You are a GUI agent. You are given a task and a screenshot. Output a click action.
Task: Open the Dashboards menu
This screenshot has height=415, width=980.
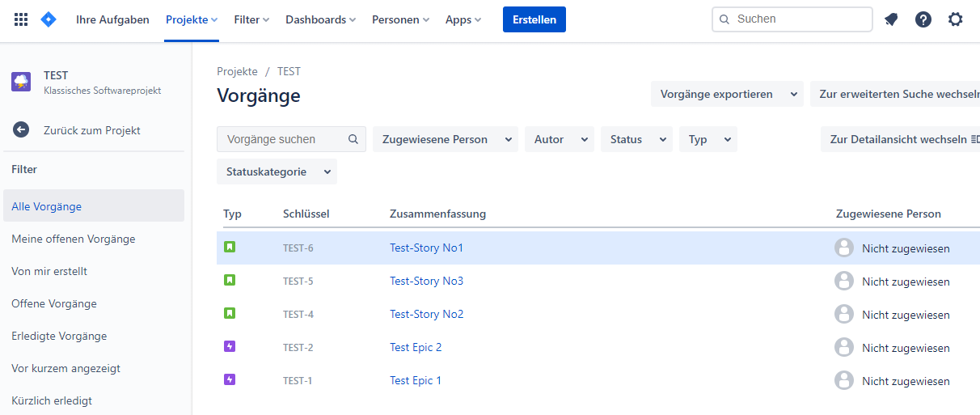click(x=320, y=19)
